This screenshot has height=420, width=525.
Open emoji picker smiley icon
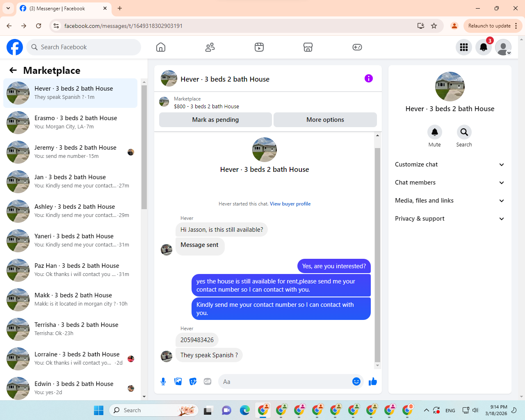click(x=356, y=381)
